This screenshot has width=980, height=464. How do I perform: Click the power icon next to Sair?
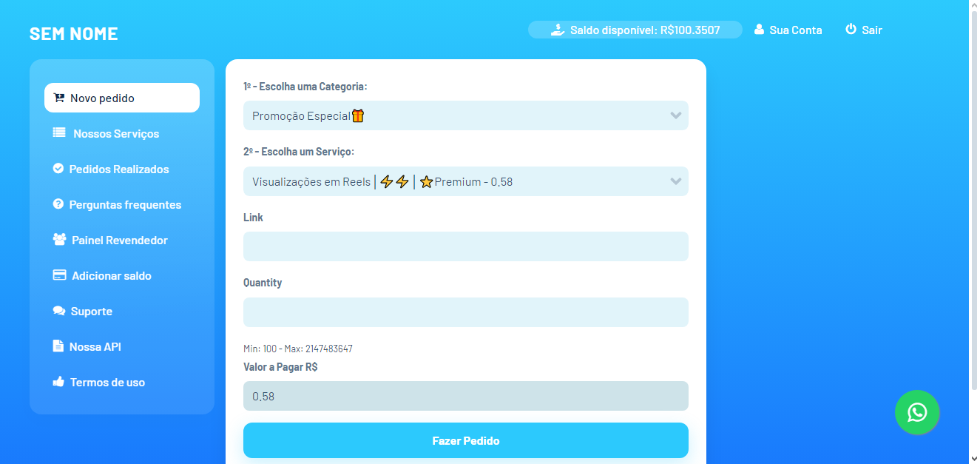click(x=851, y=30)
